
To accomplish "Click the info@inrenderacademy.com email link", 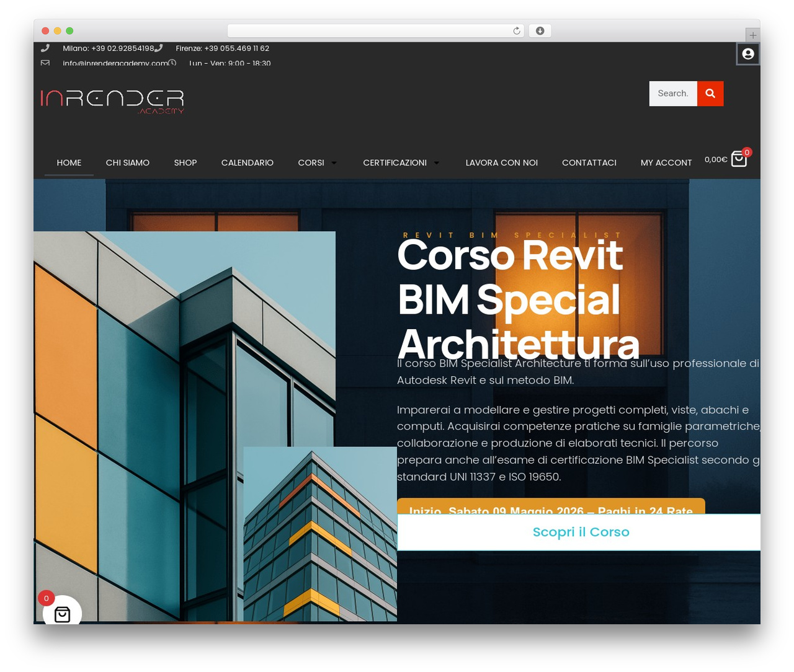I will pos(115,63).
